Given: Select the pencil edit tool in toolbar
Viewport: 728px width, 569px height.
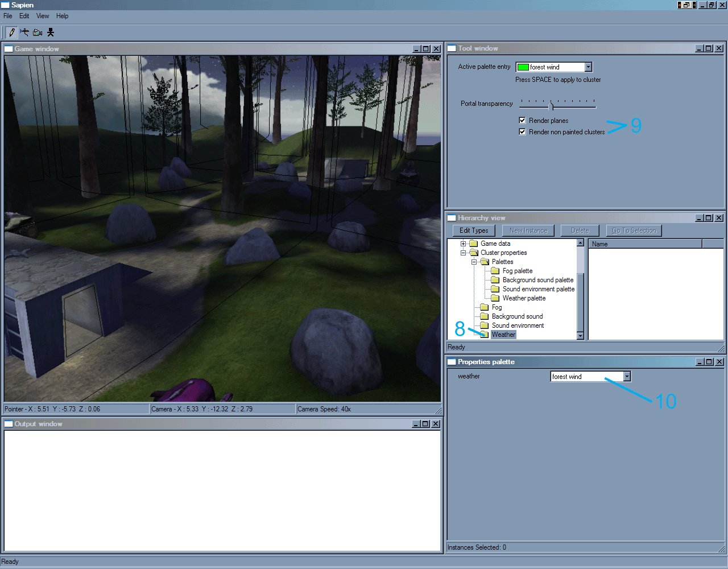Looking at the screenshot, I should 11,32.
